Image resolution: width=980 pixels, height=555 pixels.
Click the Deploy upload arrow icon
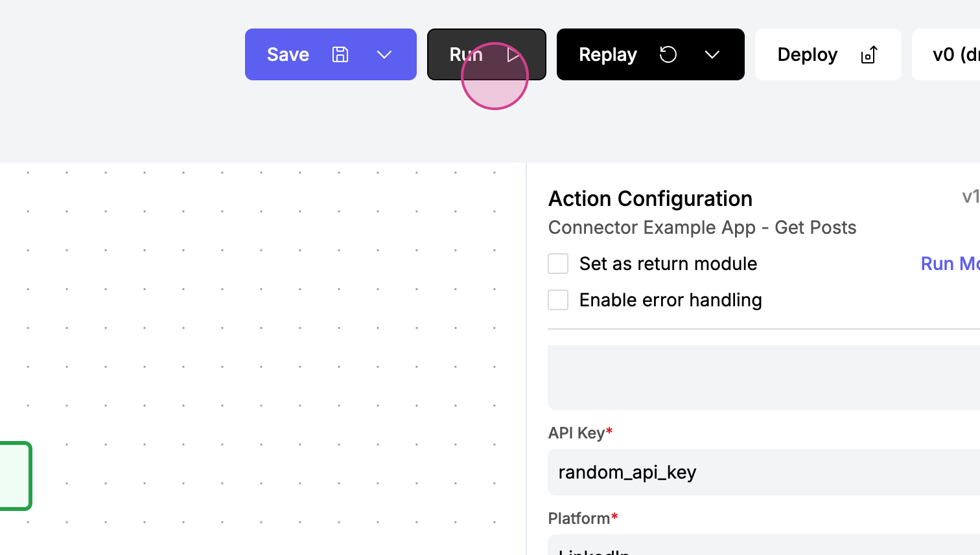[x=869, y=54]
